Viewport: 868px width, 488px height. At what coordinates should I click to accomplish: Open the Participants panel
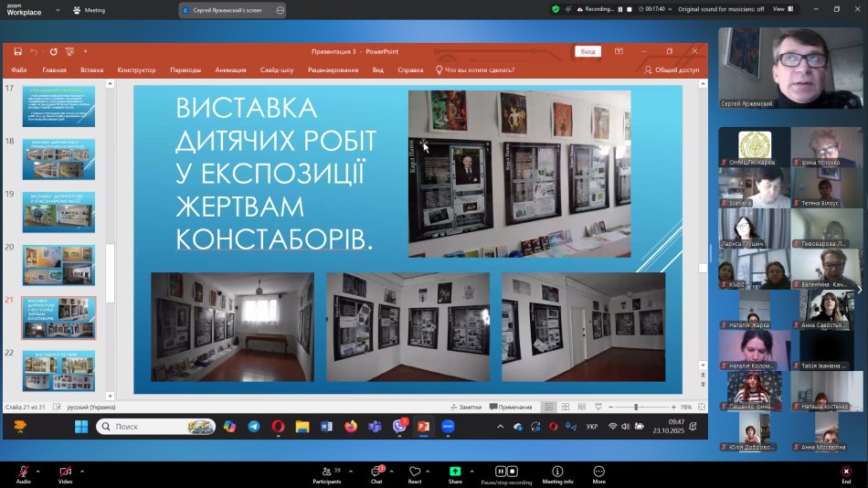[x=326, y=472]
